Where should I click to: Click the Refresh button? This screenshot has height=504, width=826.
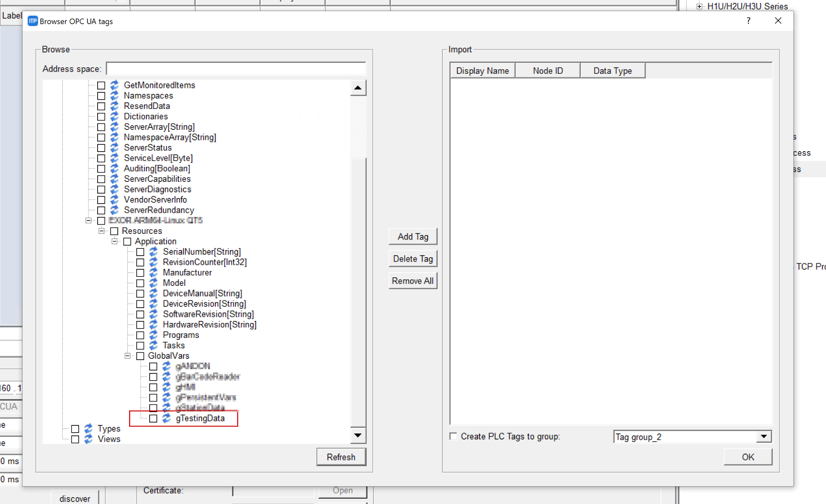(341, 457)
